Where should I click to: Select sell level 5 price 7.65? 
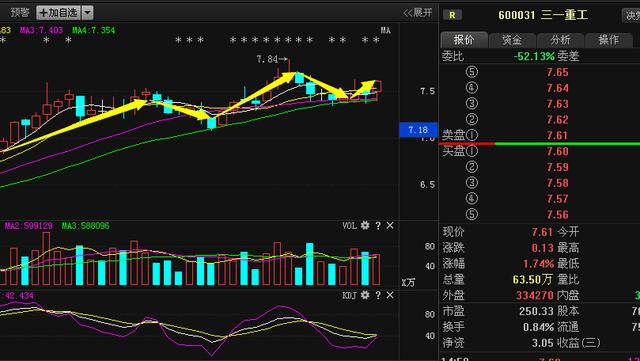pos(558,72)
